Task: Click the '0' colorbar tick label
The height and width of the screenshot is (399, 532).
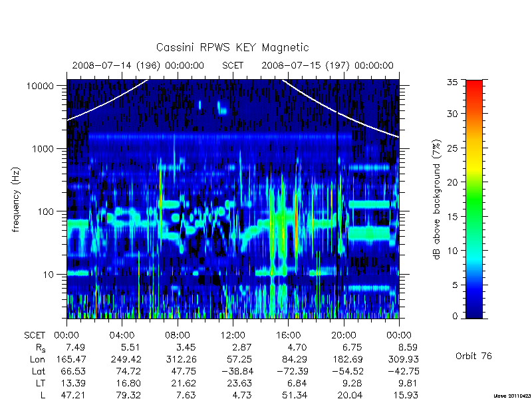Action: [455, 317]
